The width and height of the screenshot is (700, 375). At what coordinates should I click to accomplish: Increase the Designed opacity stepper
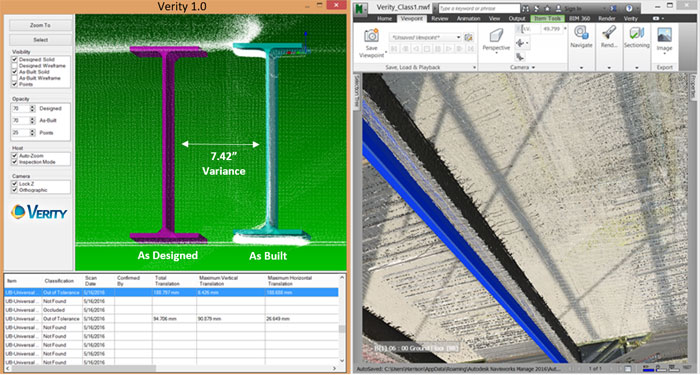click(x=32, y=107)
